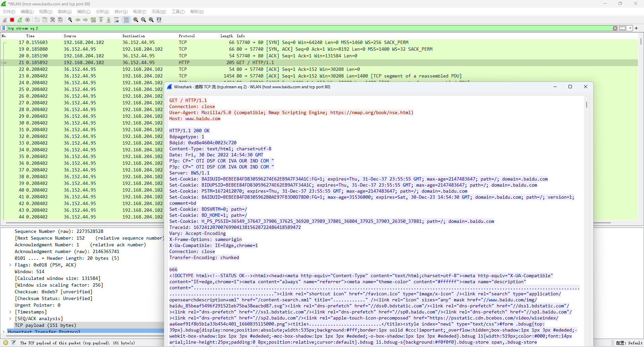Reload this capture file icon
This screenshot has height=347, width=644.
60,20
